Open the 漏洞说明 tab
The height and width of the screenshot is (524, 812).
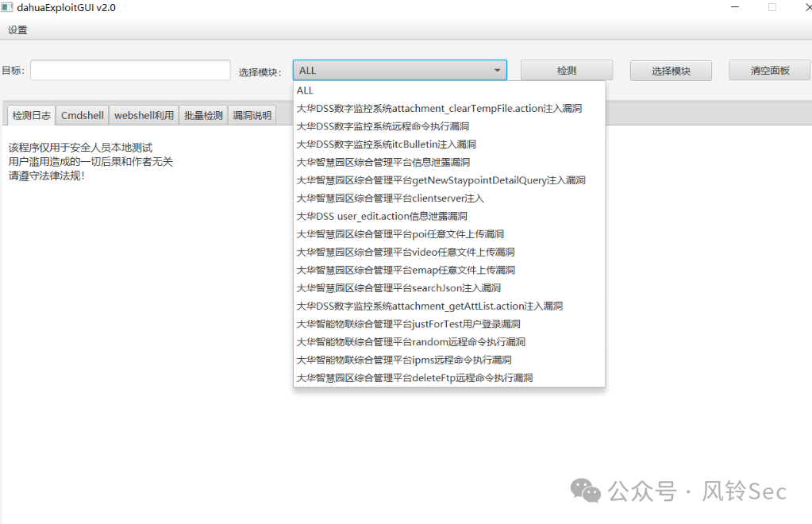(252, 115)
